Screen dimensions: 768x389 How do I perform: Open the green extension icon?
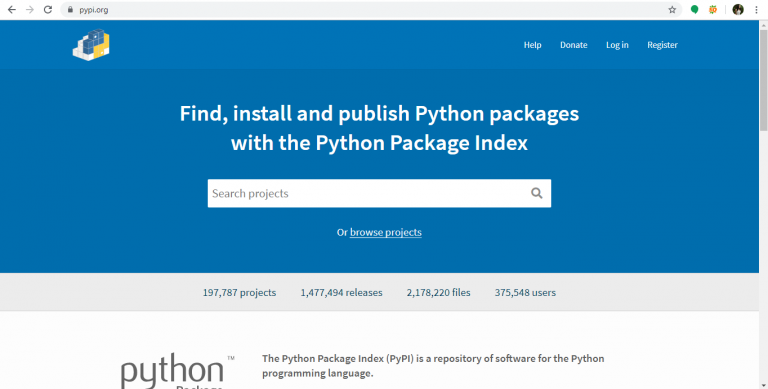click(x=694, y=9)
